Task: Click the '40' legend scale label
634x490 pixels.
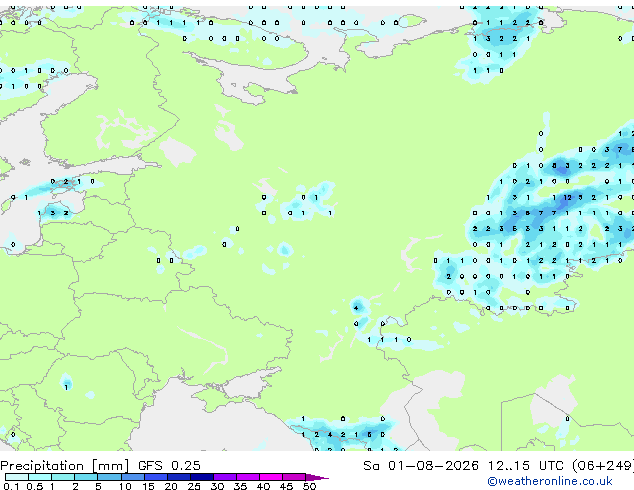Action: 263,486
